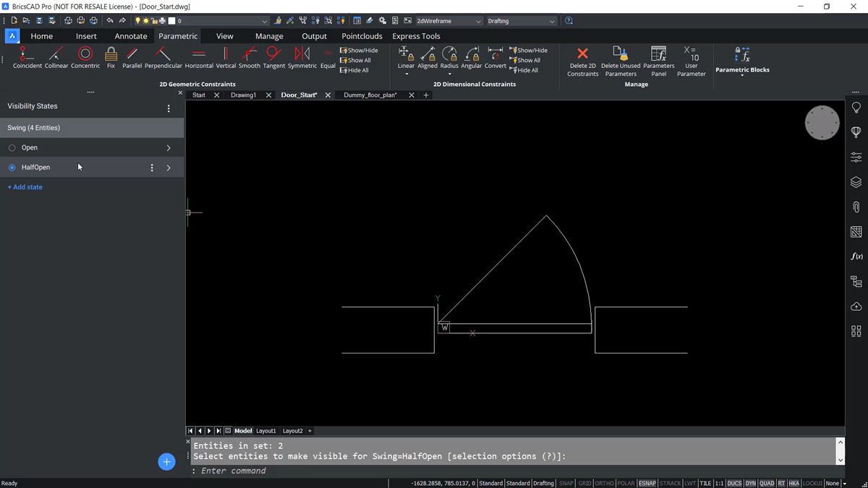Switch to the Manage ribbon tab

269,35
